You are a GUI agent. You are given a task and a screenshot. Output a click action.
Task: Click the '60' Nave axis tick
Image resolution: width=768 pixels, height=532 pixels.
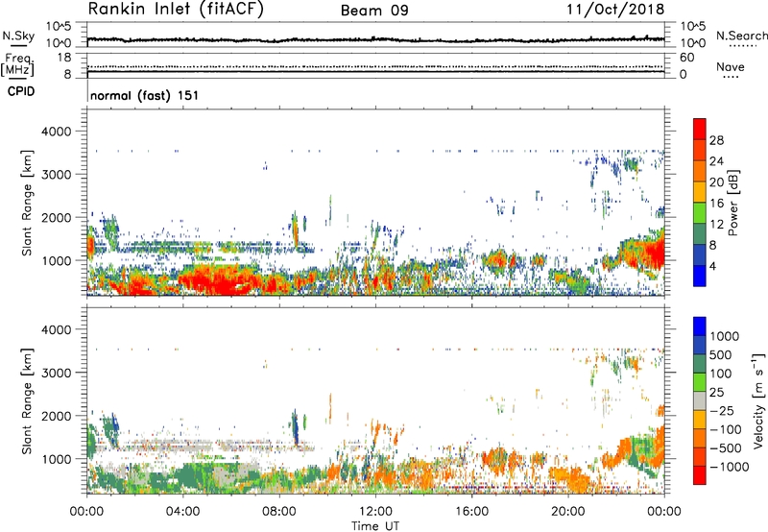[x=687, y=58]
